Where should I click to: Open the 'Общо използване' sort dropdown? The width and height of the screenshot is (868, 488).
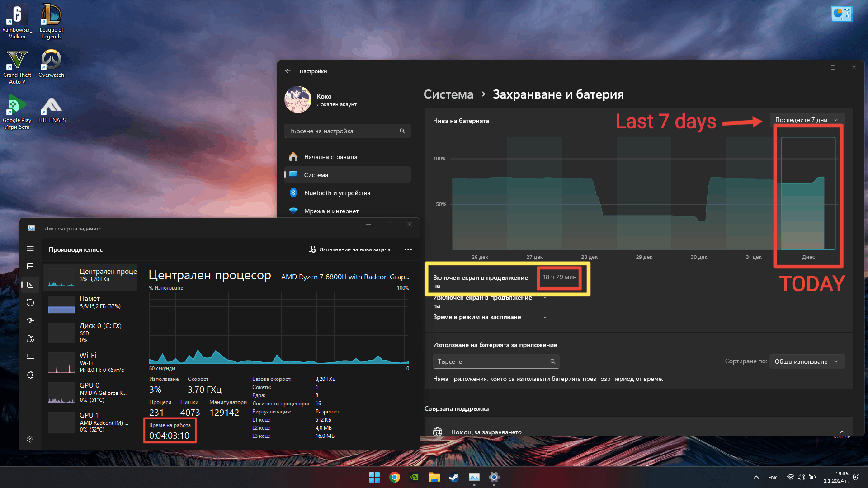coord(807,361)
